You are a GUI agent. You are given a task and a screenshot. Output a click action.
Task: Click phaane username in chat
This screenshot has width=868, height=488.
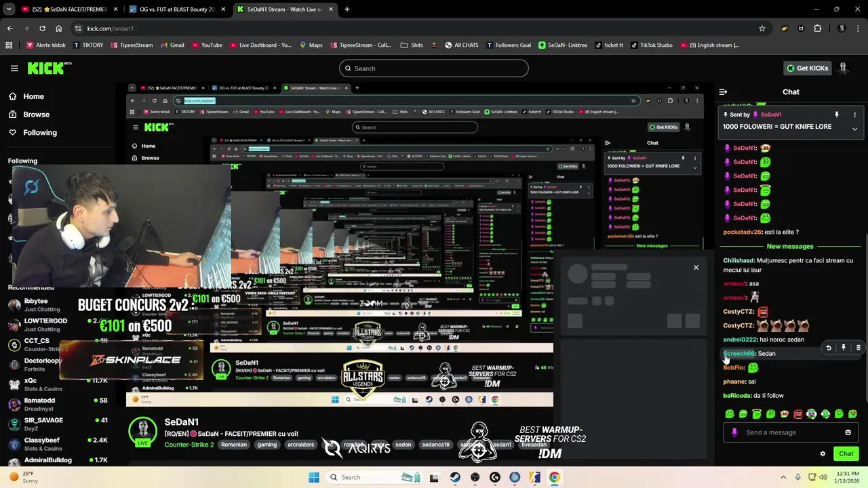point(734,382)
